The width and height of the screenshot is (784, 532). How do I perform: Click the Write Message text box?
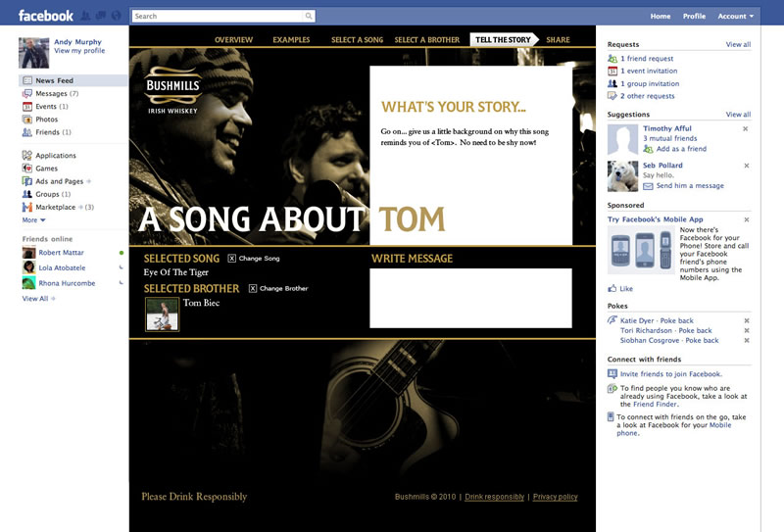[470, 298]
